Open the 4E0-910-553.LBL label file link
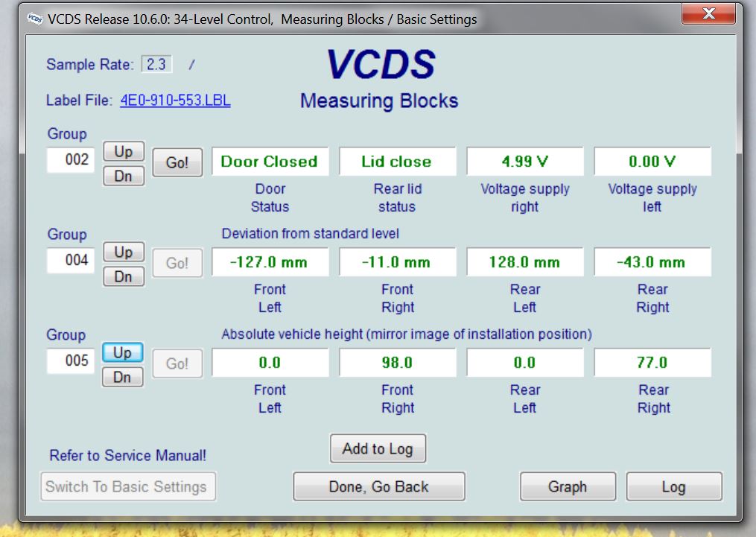 click(175, 101)
